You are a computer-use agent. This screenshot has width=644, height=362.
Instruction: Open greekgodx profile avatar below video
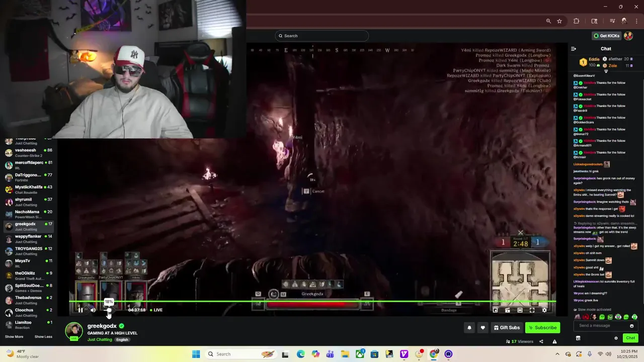[74, 331]
